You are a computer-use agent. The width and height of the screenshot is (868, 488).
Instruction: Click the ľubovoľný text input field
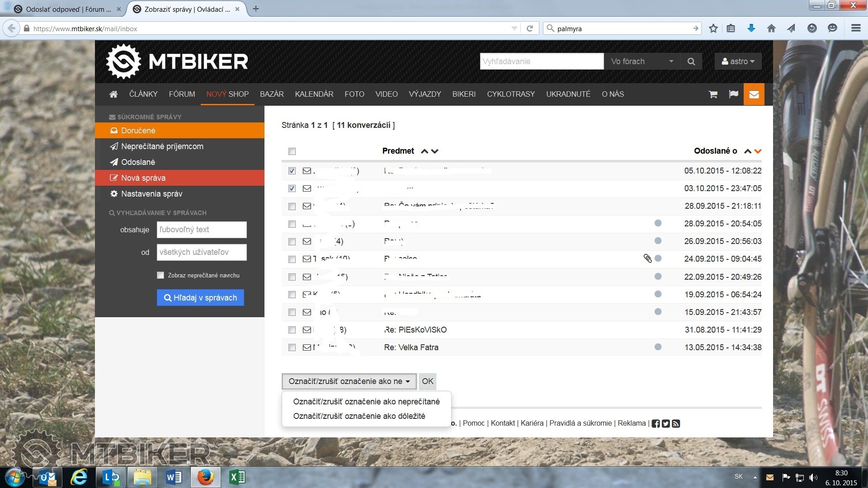pos(202,230)
